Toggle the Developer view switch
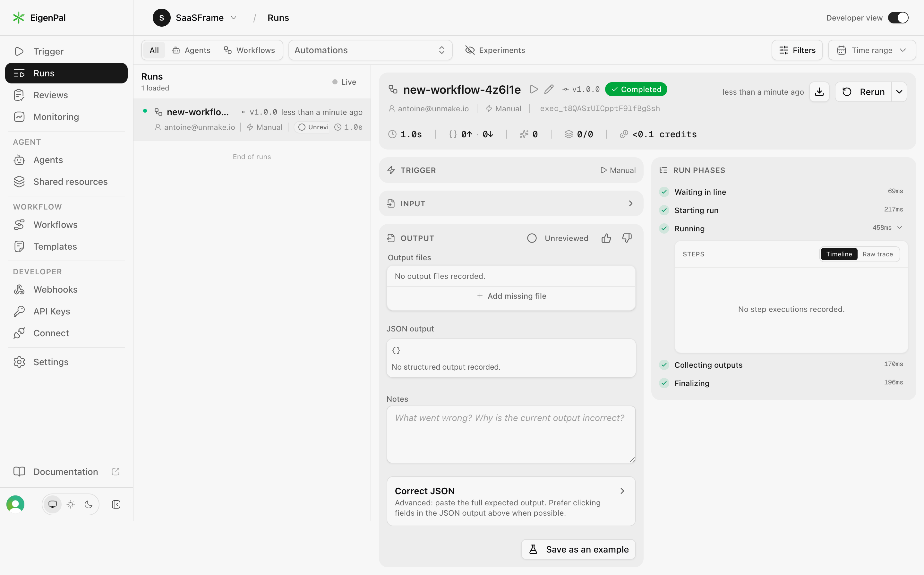This screenshot has height=575, width=924. (898, 18)
